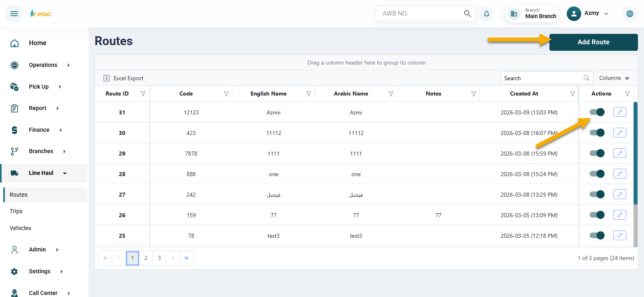The width and height of the screenshot is (644, 297).
Task: Open the hamburger menu in the header
Action: 14,14
